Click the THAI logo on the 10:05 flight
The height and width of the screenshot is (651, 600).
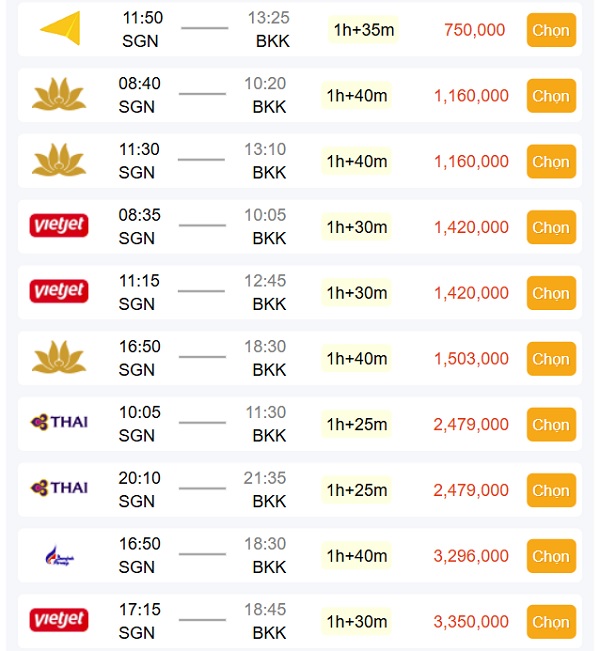(x=59, y=422)
